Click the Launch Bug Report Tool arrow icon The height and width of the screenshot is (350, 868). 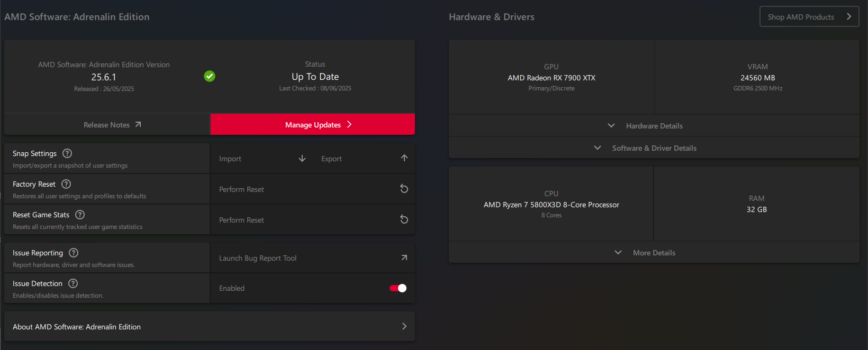[404, 257]
